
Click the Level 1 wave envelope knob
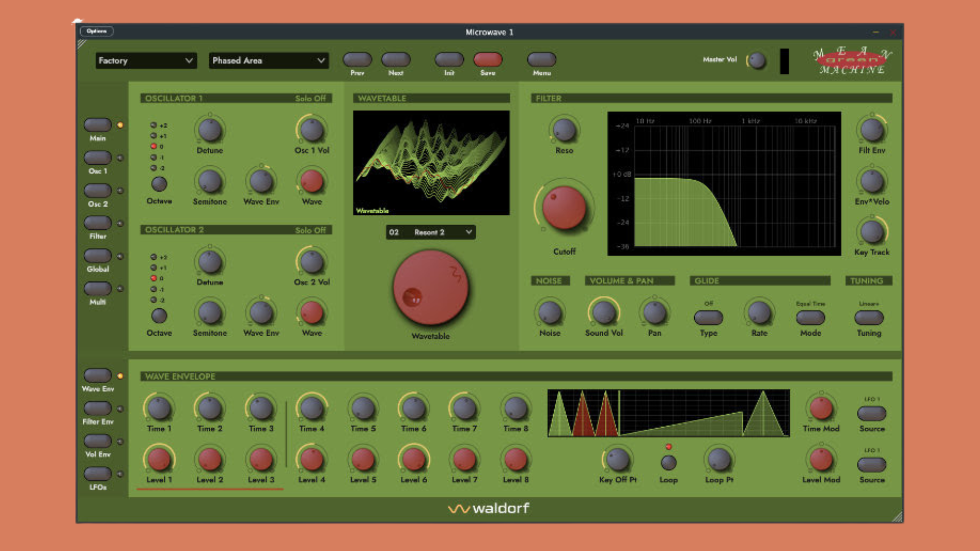pyautogui.click(x=159, y=459)
